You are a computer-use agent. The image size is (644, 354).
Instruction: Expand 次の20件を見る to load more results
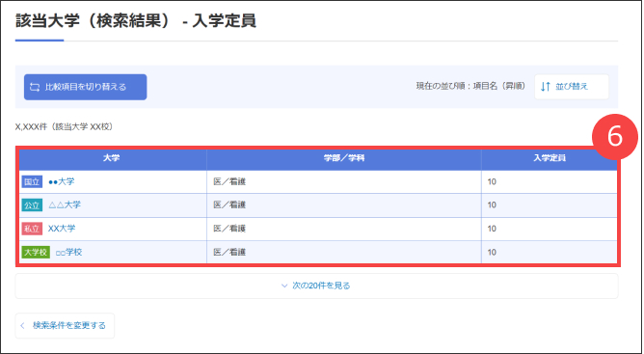pos(316,286)
